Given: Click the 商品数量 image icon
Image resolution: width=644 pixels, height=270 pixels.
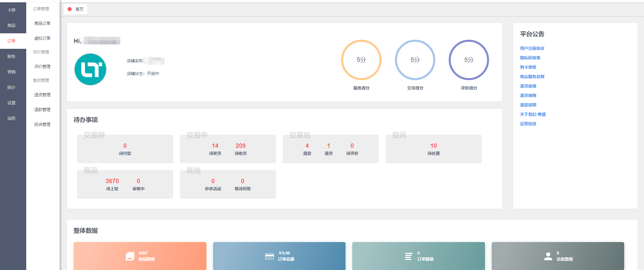Looking at the screenshot, I should [130, 257].
